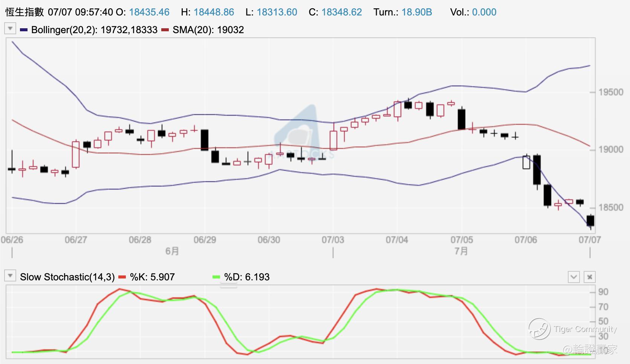Select the SMA(20): 19032 legend label
The height and width of the screenshot is (364, 630).
point(208,30)
